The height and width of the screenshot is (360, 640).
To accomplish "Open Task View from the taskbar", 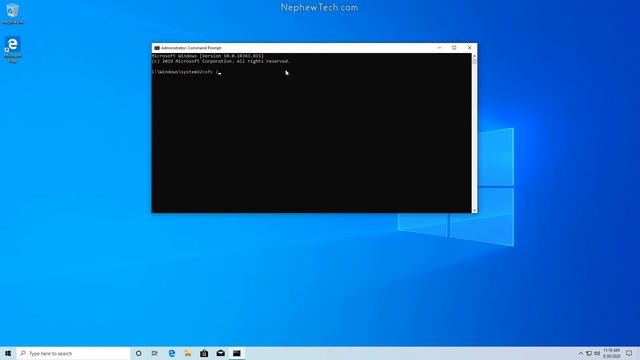I will click(x=155, y=353).
